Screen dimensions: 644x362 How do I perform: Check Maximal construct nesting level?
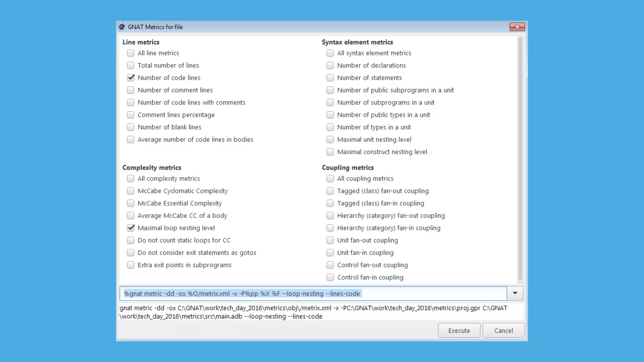(x=330, y=152)
